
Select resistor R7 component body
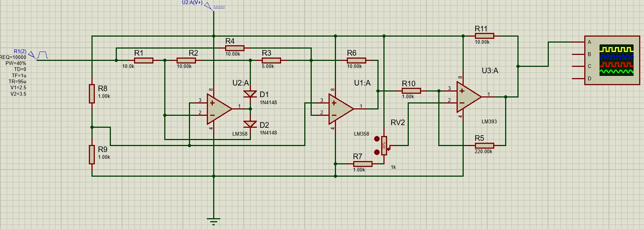tap(363, 164)
